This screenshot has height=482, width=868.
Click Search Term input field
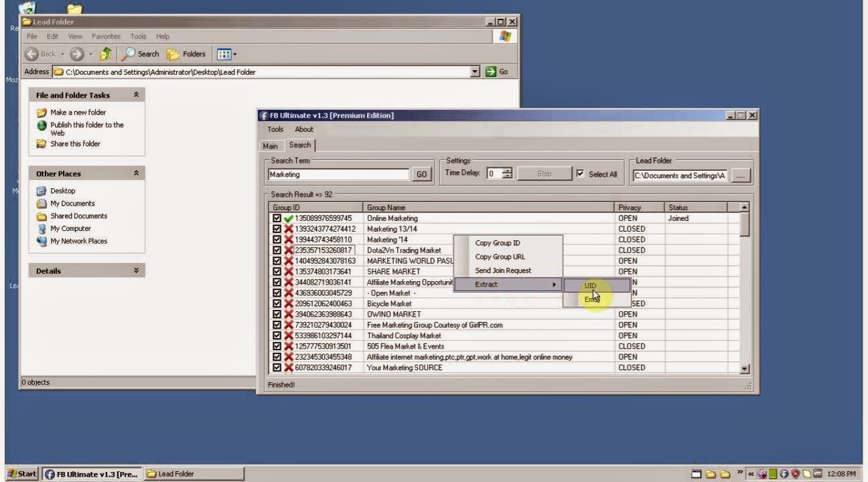338,175
